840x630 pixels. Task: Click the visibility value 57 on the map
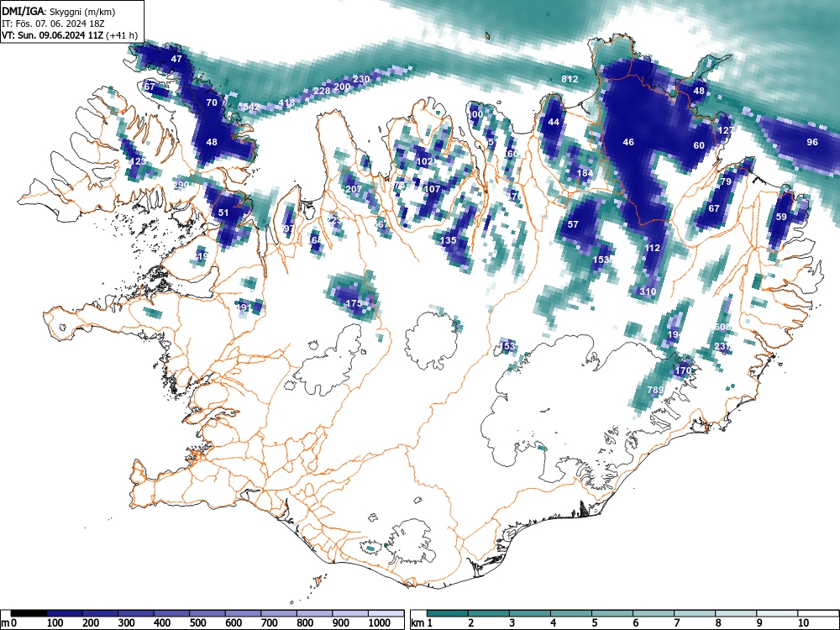pyautogui.click(x=573, y=224)
